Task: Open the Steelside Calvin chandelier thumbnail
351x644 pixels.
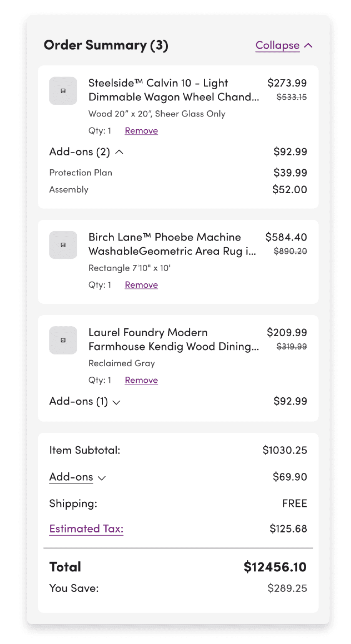Action: coord(63,91)
